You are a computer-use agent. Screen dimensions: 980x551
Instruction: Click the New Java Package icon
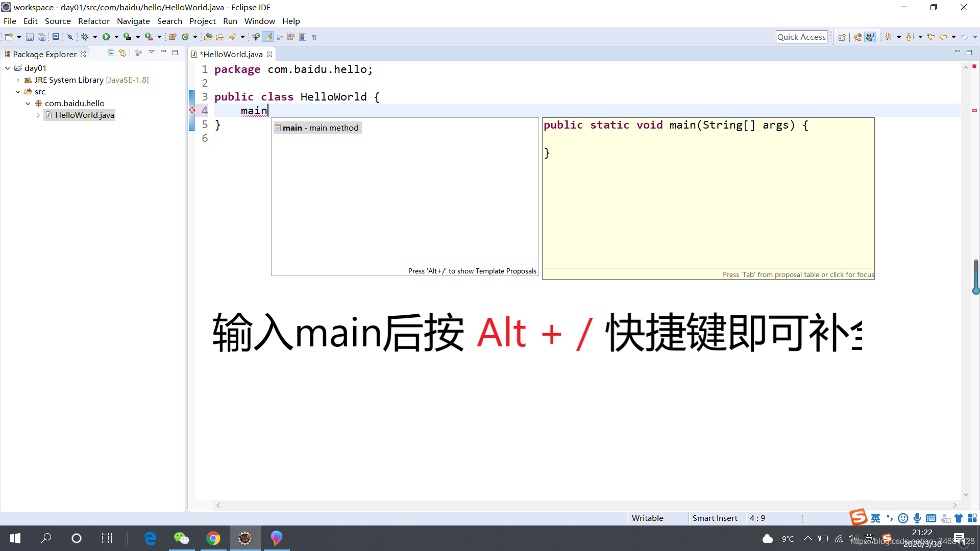click(173, 37)
